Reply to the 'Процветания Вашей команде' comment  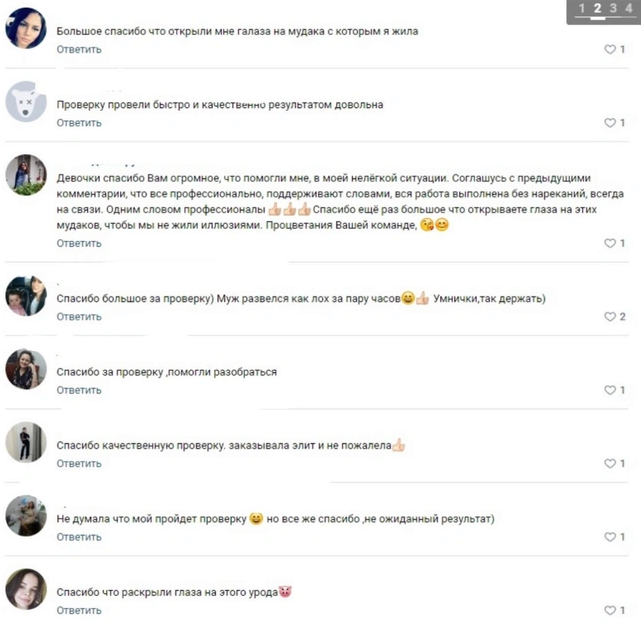(x=79, y=243)
